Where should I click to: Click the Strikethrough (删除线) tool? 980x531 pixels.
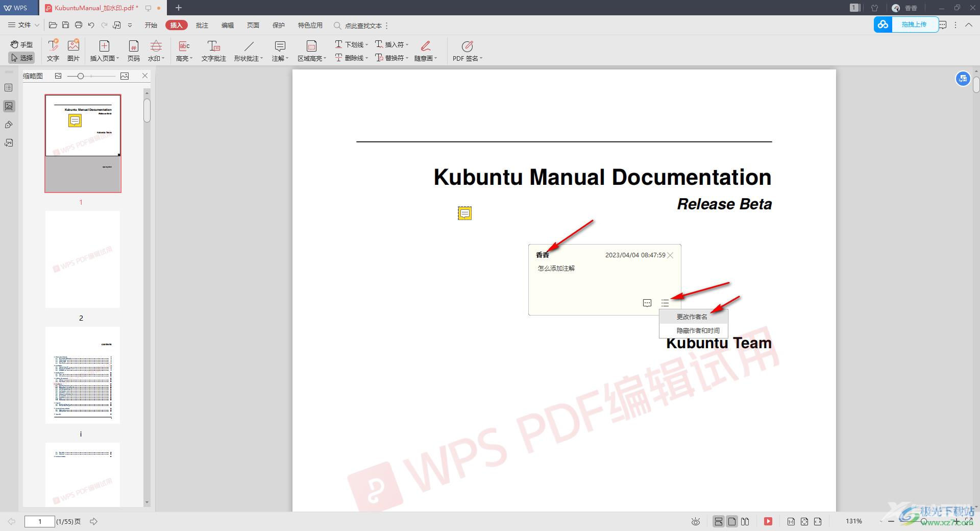pyautogui.click(x=351, y=58)
